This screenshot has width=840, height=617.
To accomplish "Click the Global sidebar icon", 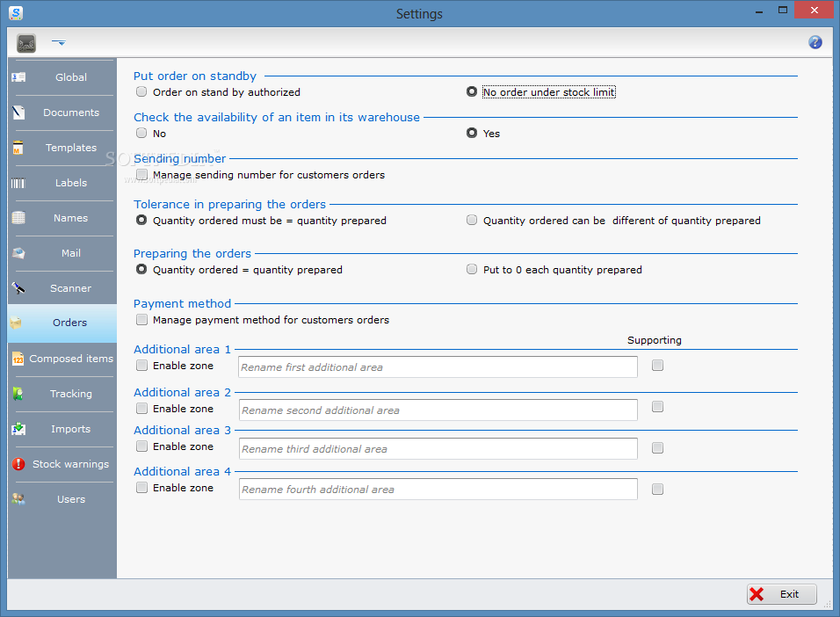I will (x=18, y=77).
